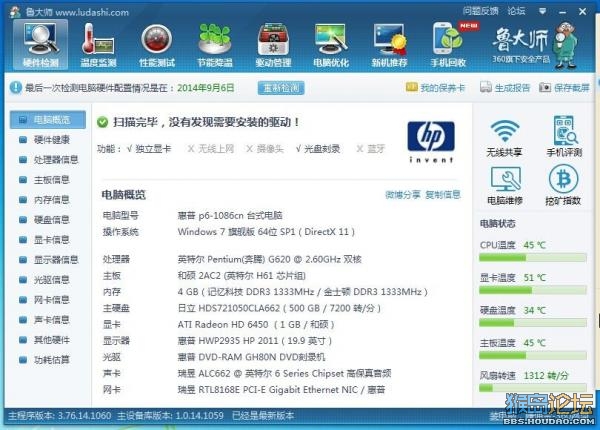Click the blue info icon by last detection
The height and width of the screenshot is (430, 600).
click(x=16, y=88)
